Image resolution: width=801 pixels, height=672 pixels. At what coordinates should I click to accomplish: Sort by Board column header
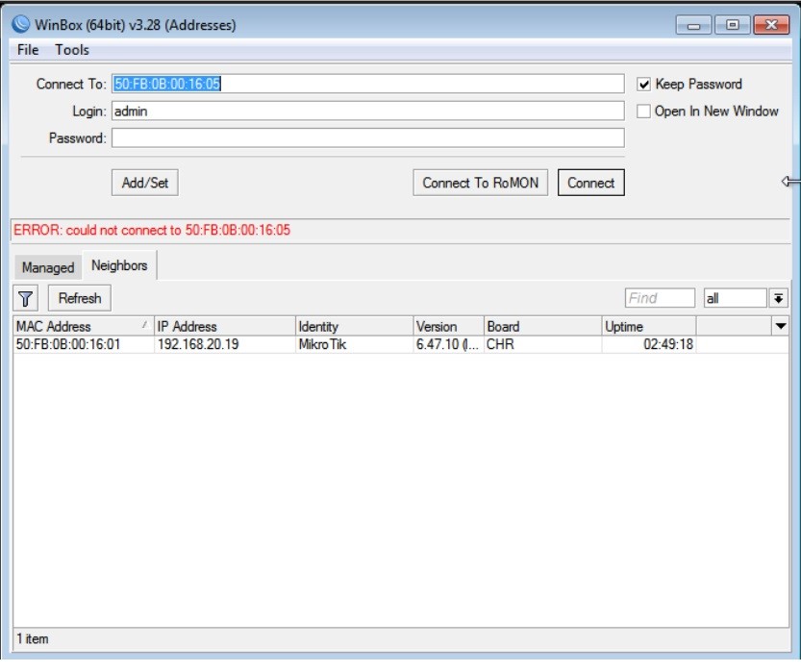(542, 326)
